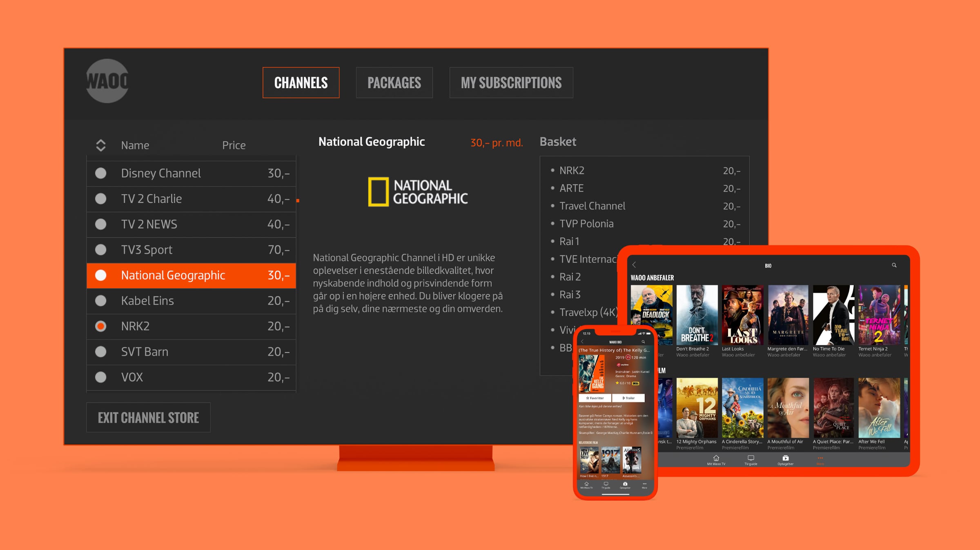Viewport: 980px width, 550px height.
Task: Toggle the National Geographic radio button
Action: (x=101, y=275)
